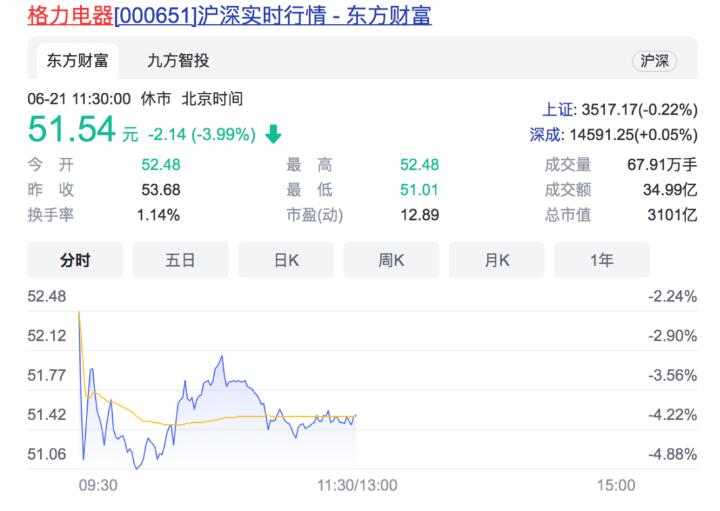Click the 09:30 time axis marker
Image resolution: width=720 pixels, height=511 pixels.
pos(98,485)
